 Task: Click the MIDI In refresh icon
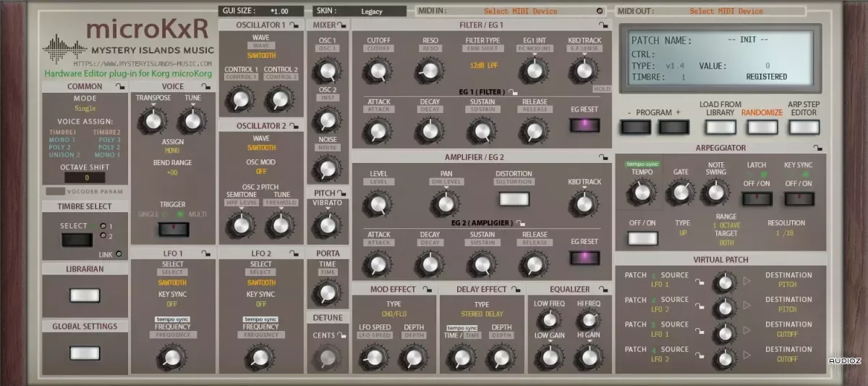[x=600, y=11]
